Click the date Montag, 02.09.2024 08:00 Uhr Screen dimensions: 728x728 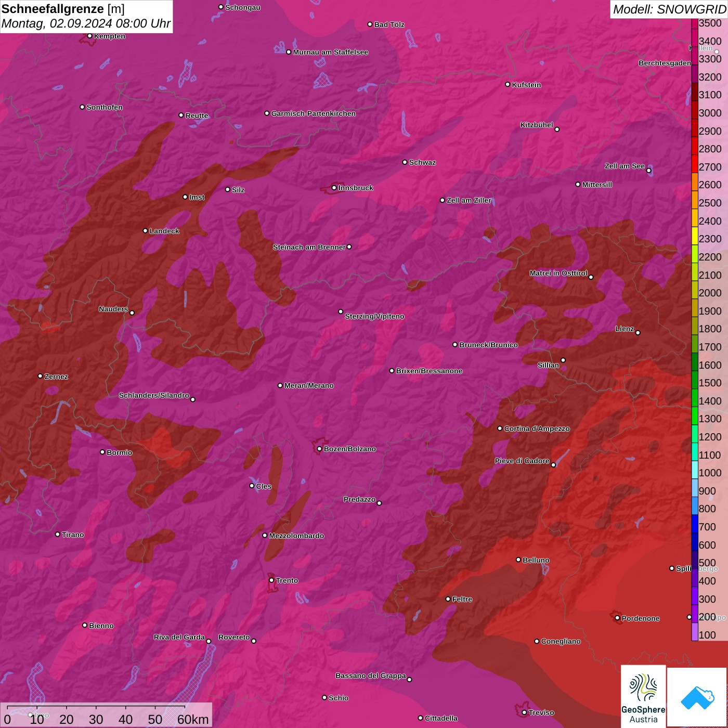click(86, 23)
